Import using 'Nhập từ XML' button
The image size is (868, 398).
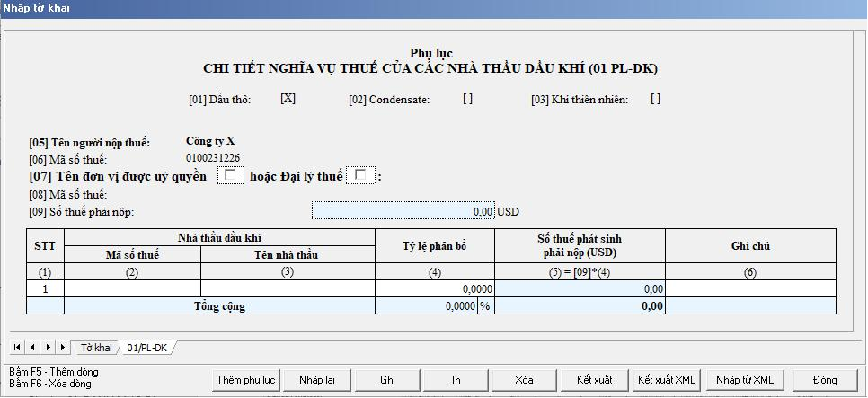click(744, 380)
